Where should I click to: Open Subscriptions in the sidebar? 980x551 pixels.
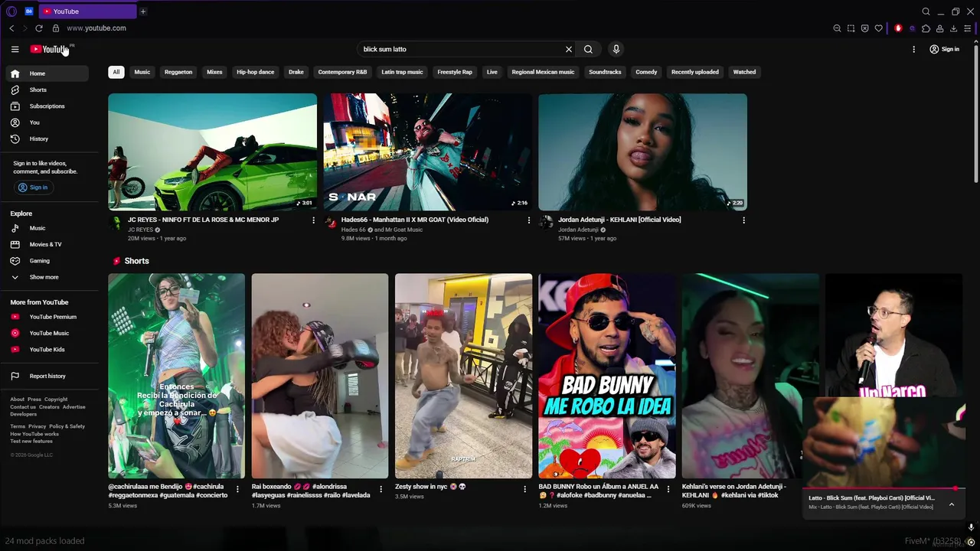47,106
